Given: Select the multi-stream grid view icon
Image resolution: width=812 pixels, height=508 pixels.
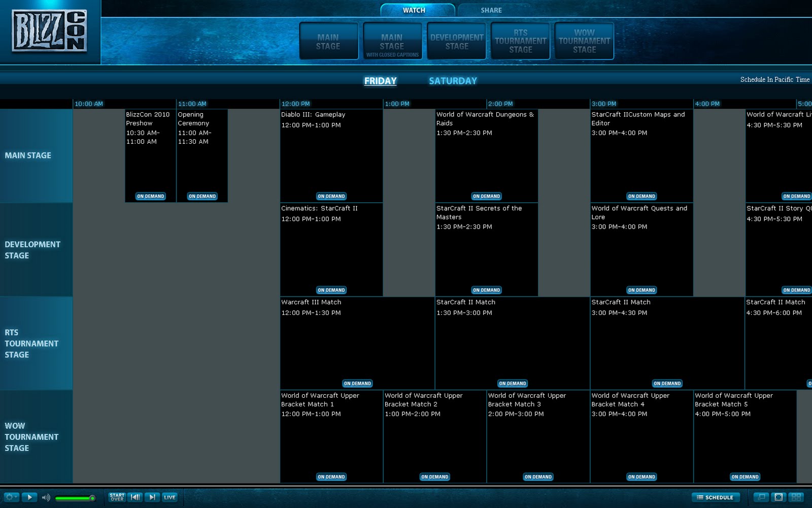Looking at the screenshot, I should click(796, 497).
